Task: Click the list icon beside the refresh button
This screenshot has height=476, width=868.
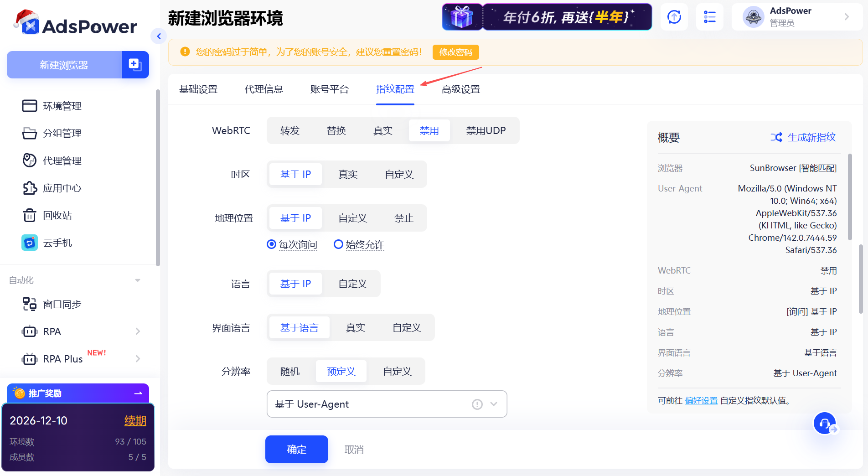Action: pos(709,17)
